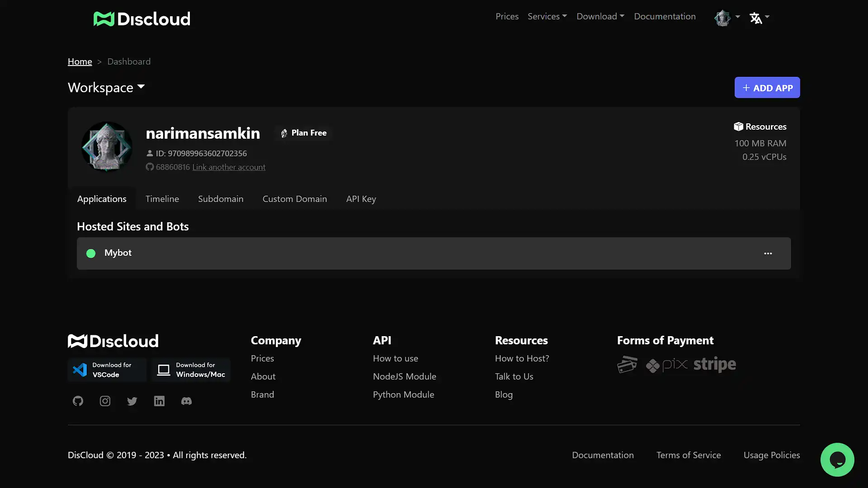Screen dimensions: 868x488
Task: Open the Brand link in the footer
Action: point(262,394)
